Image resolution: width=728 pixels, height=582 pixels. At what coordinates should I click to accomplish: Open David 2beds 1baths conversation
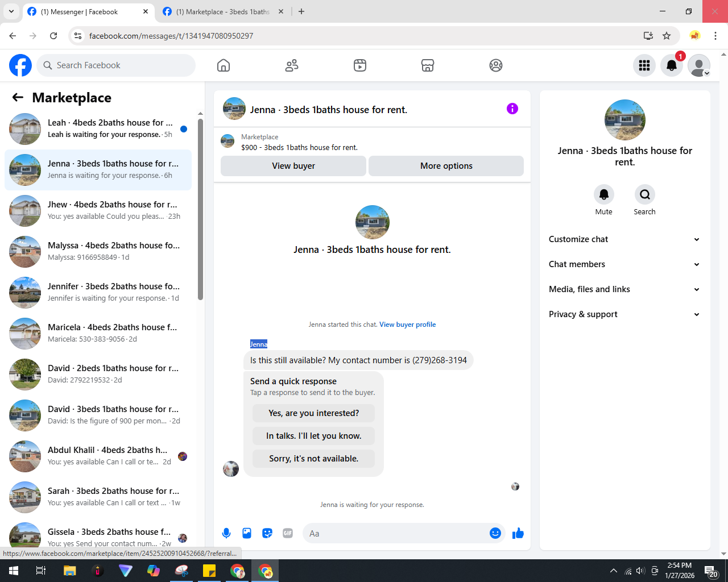coord(98,375)
